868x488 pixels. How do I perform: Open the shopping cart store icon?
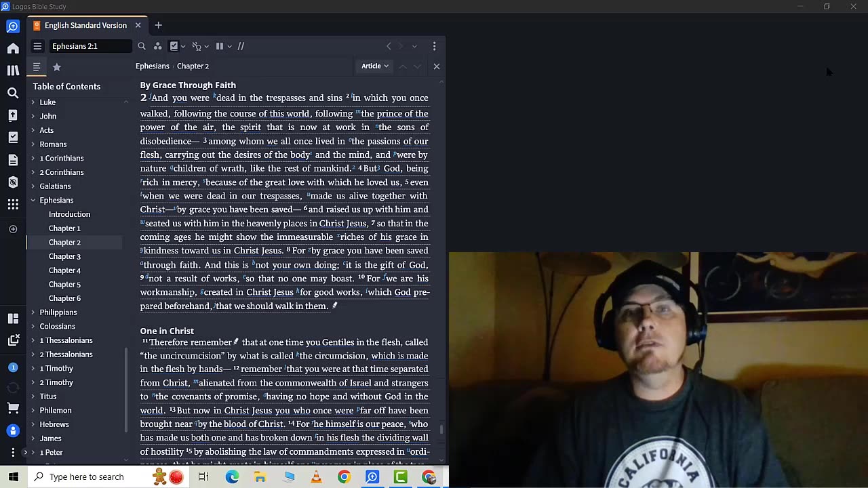pyautogui.click(x=13, y=408)
